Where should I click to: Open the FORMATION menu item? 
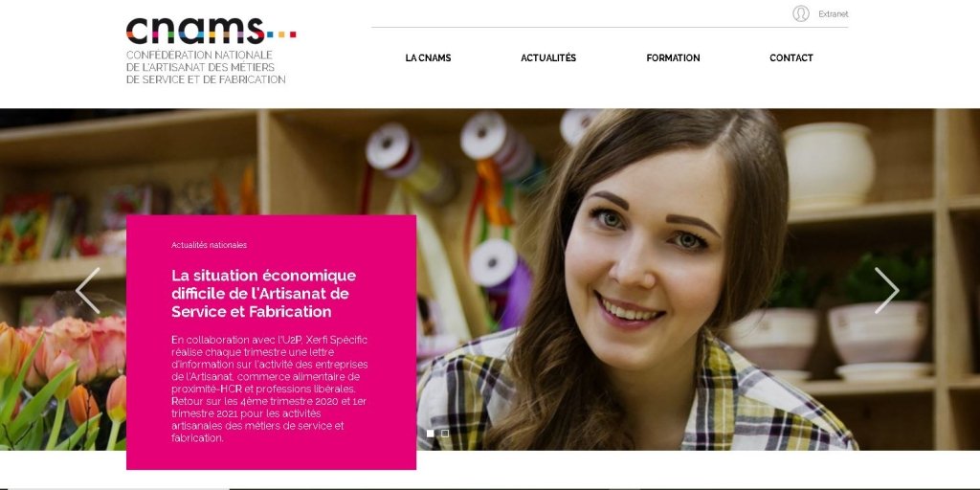673,58
